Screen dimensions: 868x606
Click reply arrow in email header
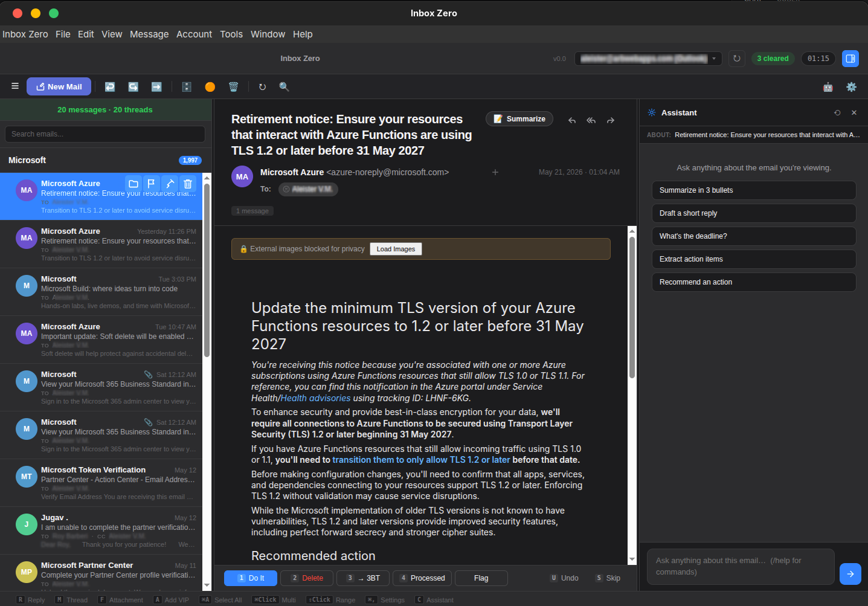click(572, 120)
